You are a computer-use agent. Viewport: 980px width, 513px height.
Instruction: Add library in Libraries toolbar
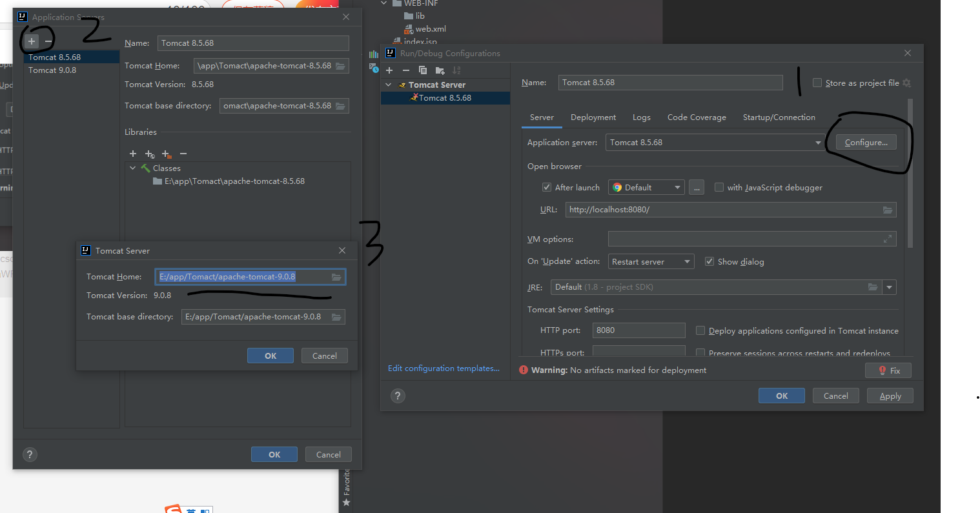[x=133, y=154]
